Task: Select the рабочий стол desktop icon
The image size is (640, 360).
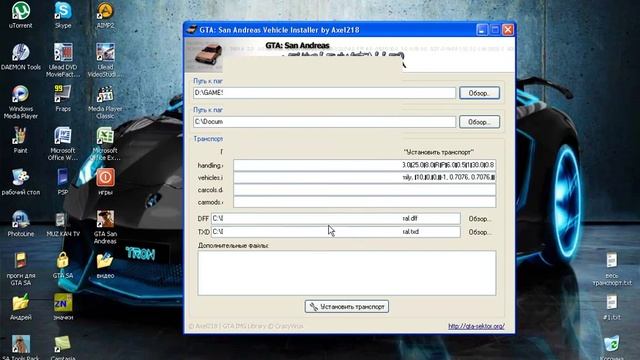Action: [x=20, y=182]
